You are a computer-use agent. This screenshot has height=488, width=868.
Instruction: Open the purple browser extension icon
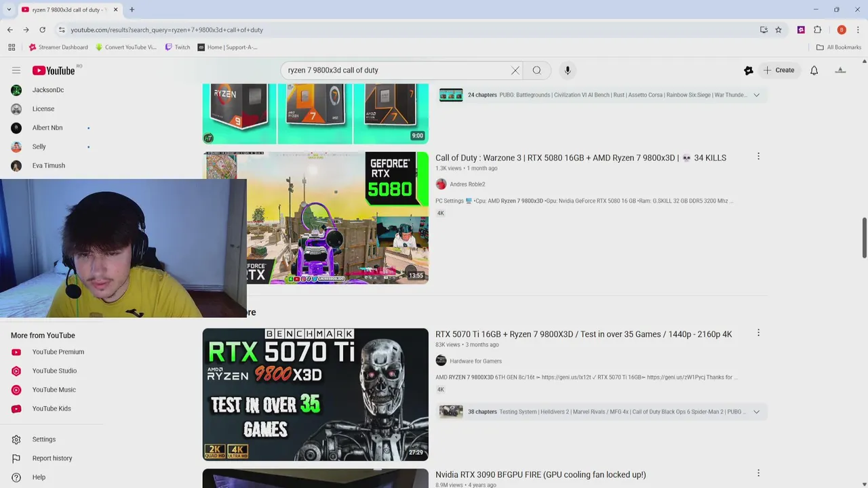[801, 30]
